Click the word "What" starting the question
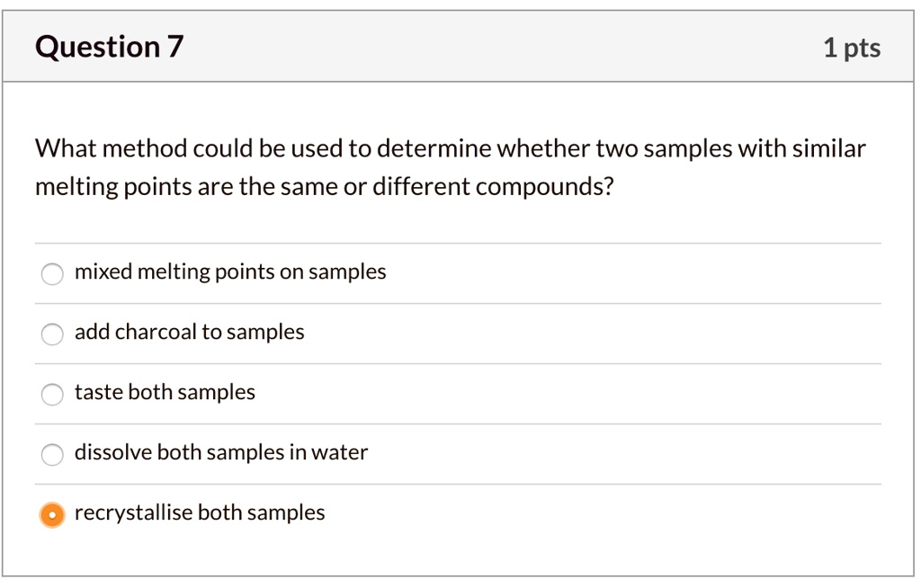The height and width of the screenshot is (588, 921). pos(59,148)
